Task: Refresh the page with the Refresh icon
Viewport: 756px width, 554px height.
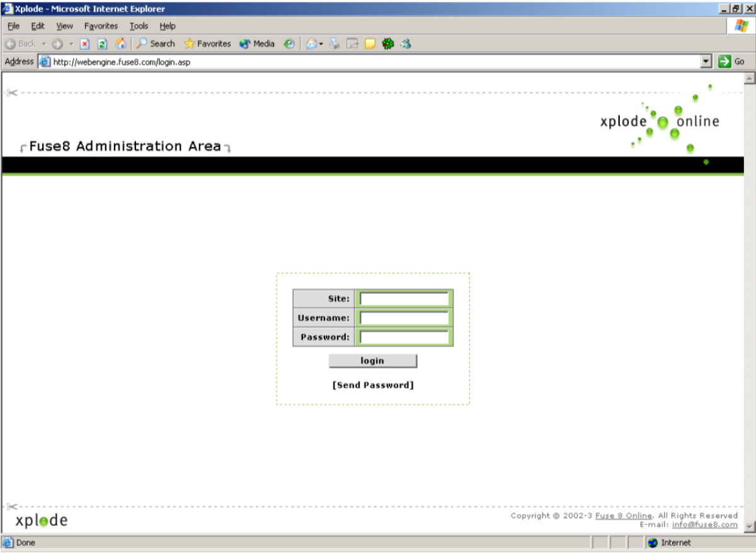Action: click(102, 44)
